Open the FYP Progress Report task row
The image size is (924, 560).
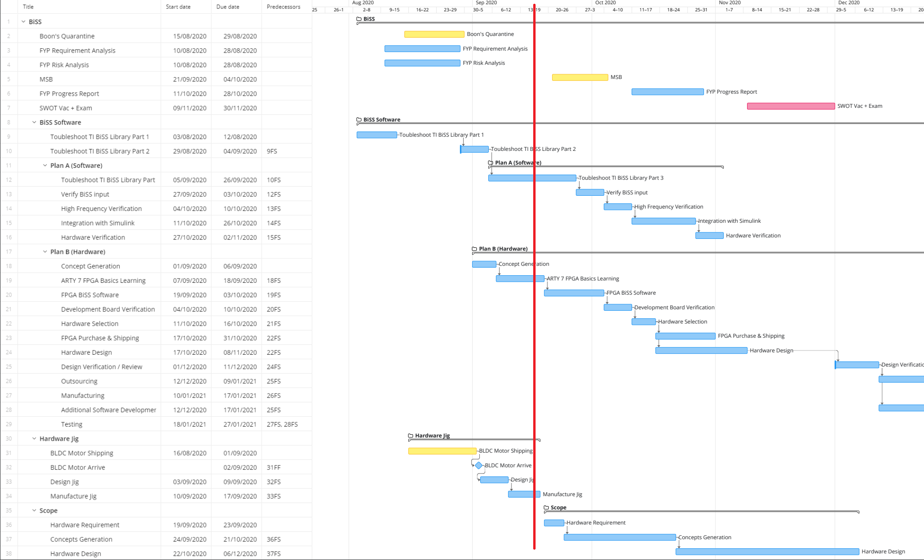(69, 94)
